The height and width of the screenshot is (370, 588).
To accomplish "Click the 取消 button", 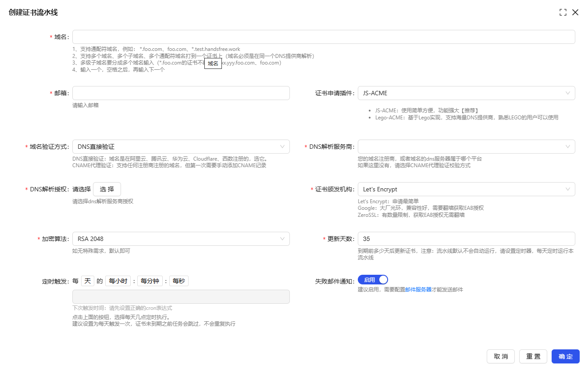I will point(501,356).
